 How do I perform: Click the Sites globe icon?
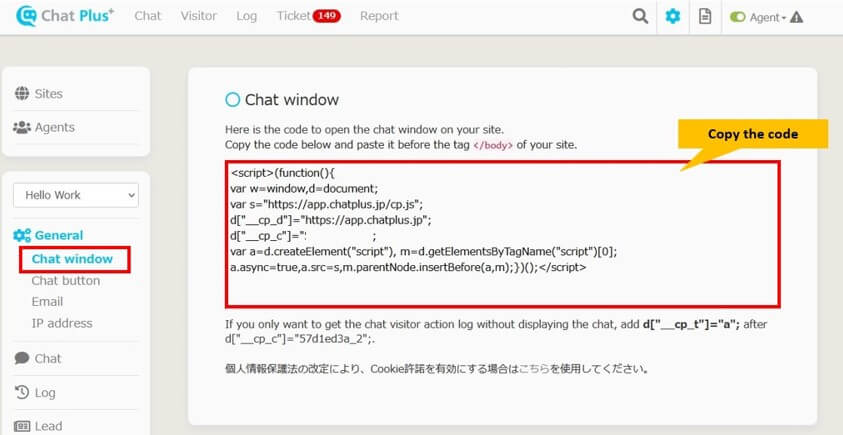tap(22, 94)
